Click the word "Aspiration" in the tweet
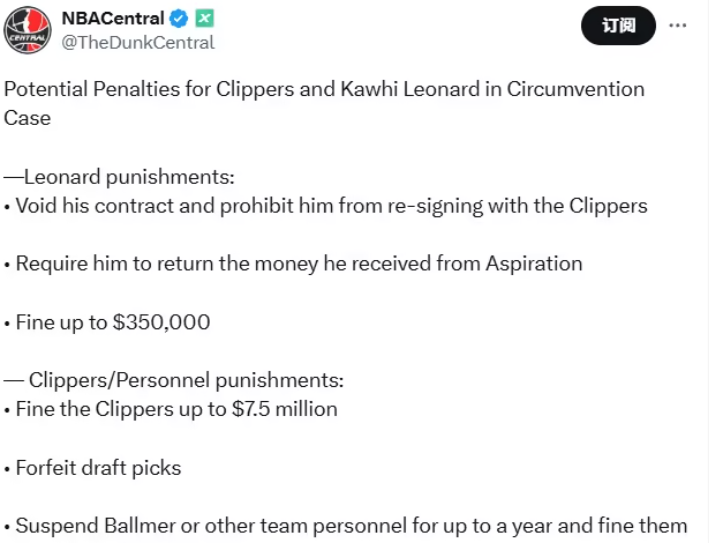This screenshot has height=543, width=709. point(534,264)
